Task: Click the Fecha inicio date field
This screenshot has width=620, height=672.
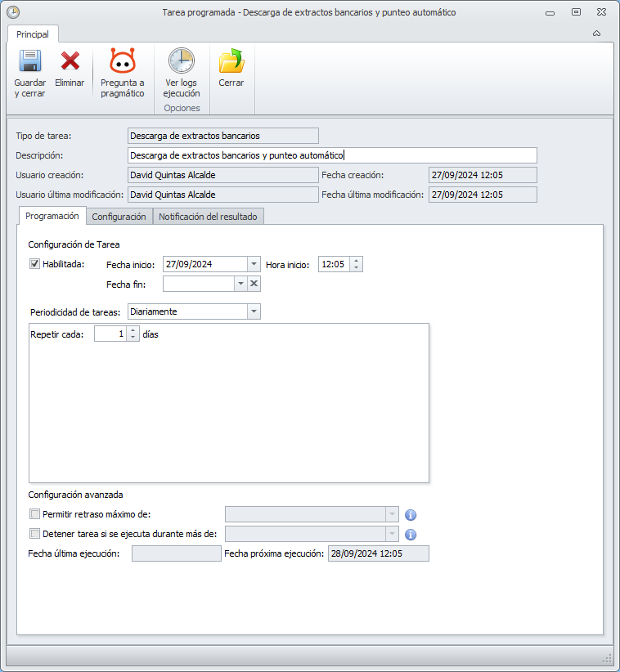Action: (205, 264)
